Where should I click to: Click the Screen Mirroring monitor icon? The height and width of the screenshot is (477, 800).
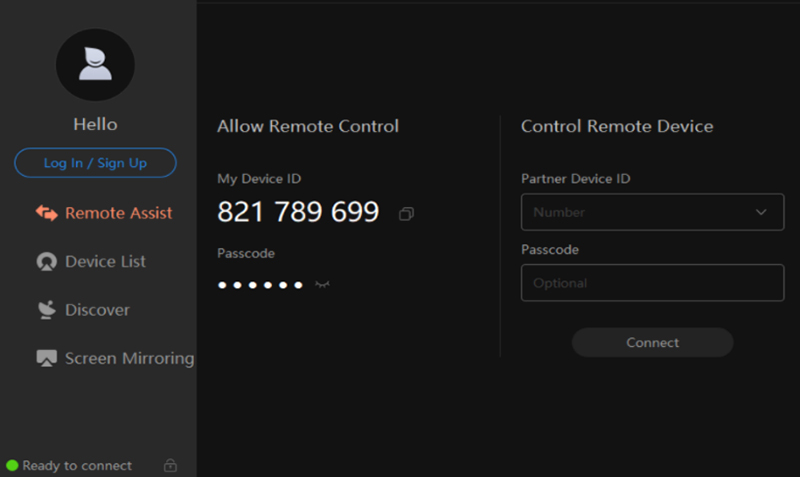pos(46,358)
